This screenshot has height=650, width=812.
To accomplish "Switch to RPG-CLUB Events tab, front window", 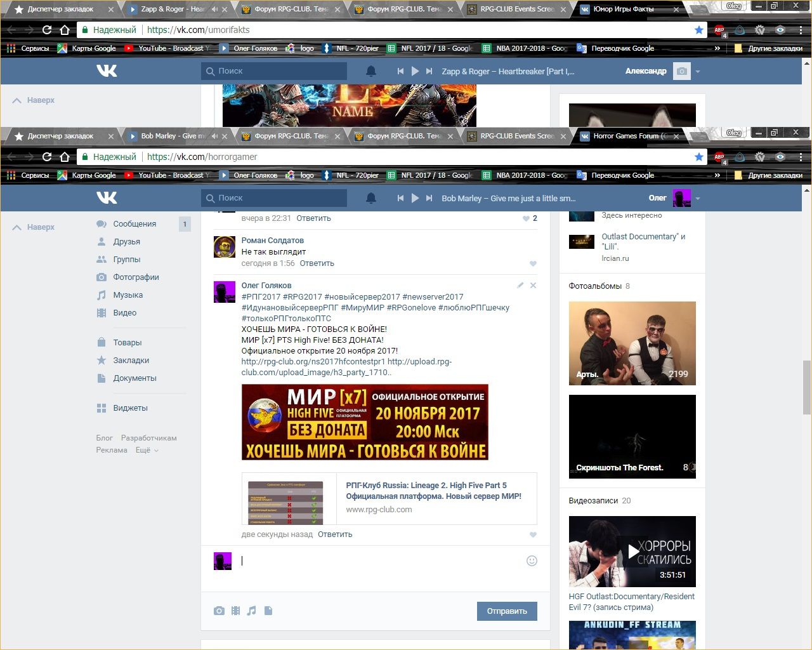I will [516, 136].
